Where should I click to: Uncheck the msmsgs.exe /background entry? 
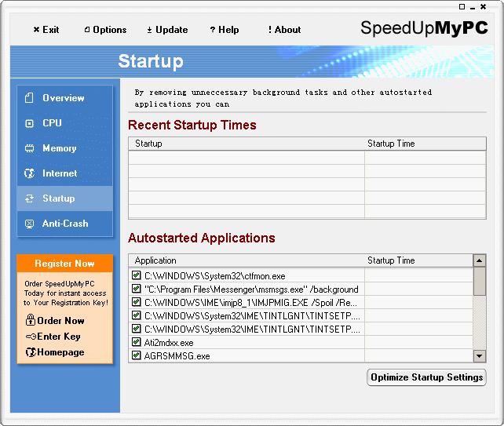[x=137, y=289]
